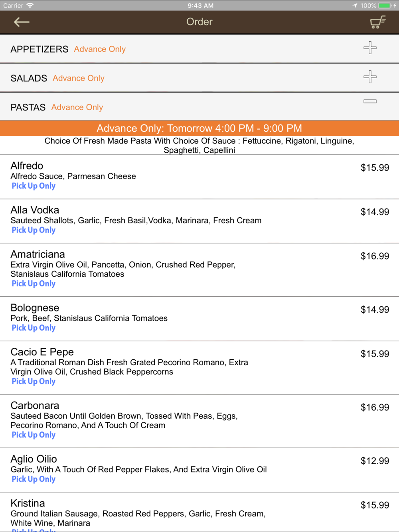Select Cacio E Pepe

[199, 368]
